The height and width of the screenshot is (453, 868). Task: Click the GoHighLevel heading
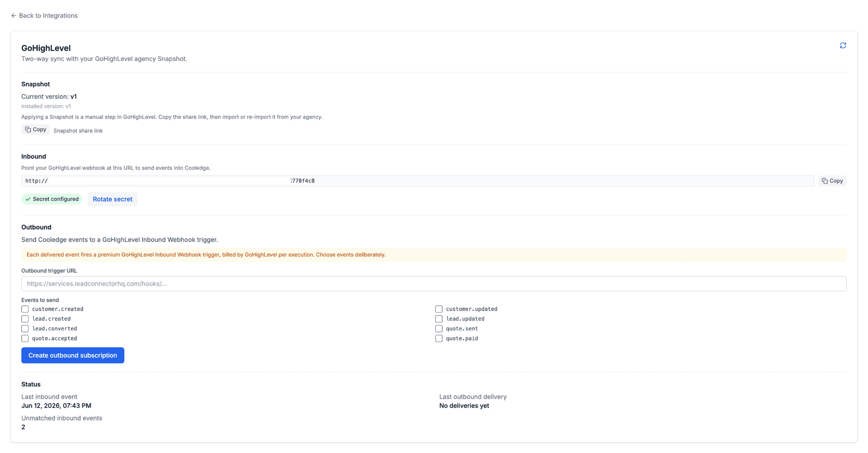coord(46,48)
